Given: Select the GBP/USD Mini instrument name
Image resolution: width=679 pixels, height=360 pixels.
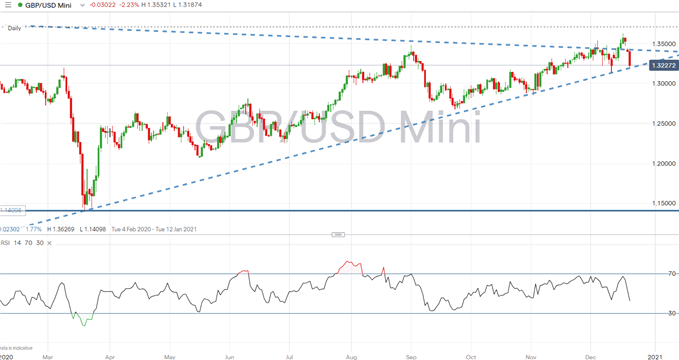Looking at the screenshot, I should point(48,5).
